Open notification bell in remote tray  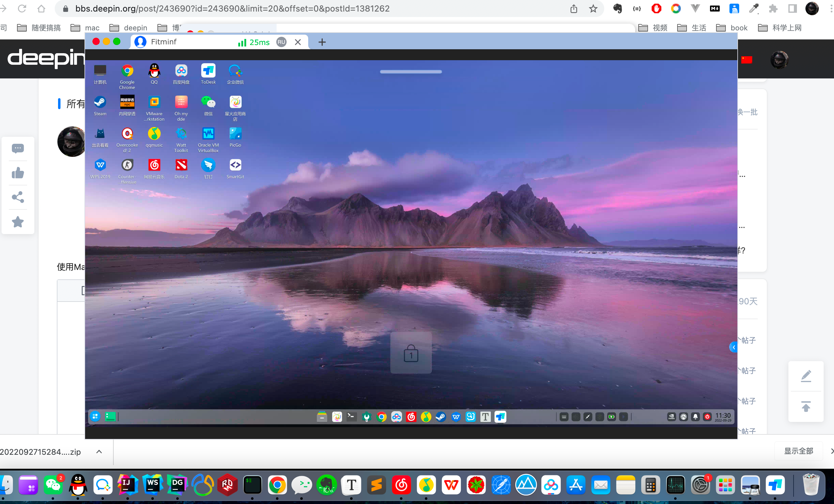tap(695, 417)
